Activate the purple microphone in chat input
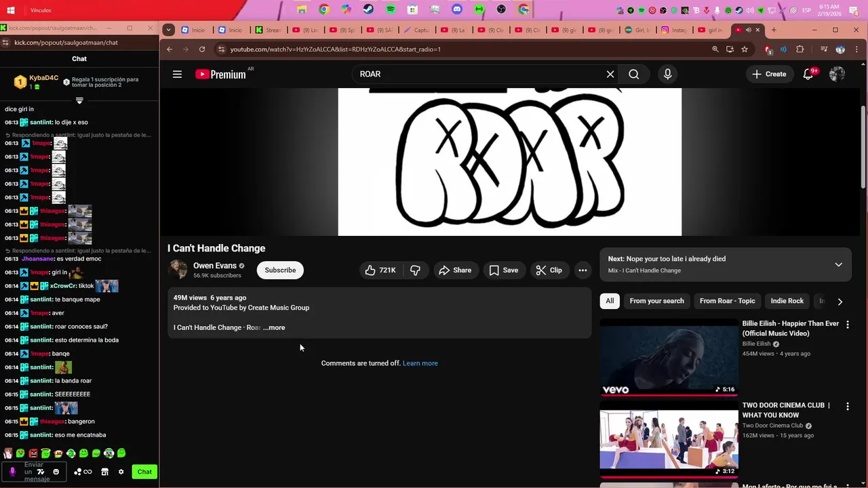Viewport: 868px width, 488px height. pos(12,472)
